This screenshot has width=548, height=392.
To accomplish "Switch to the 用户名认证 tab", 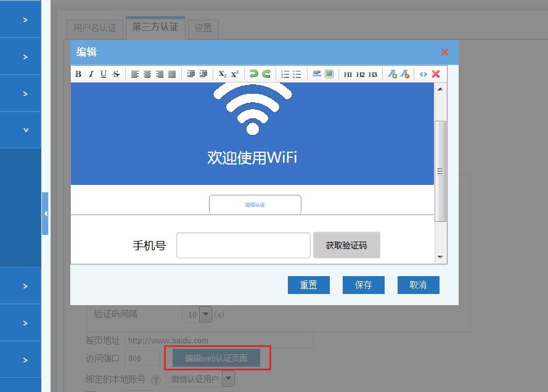I will coord(94,28).
